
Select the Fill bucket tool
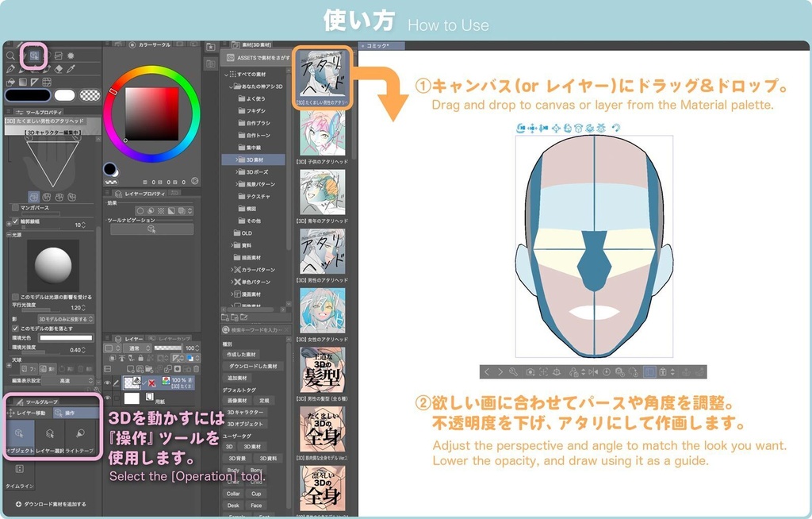(x=10, y=82)
